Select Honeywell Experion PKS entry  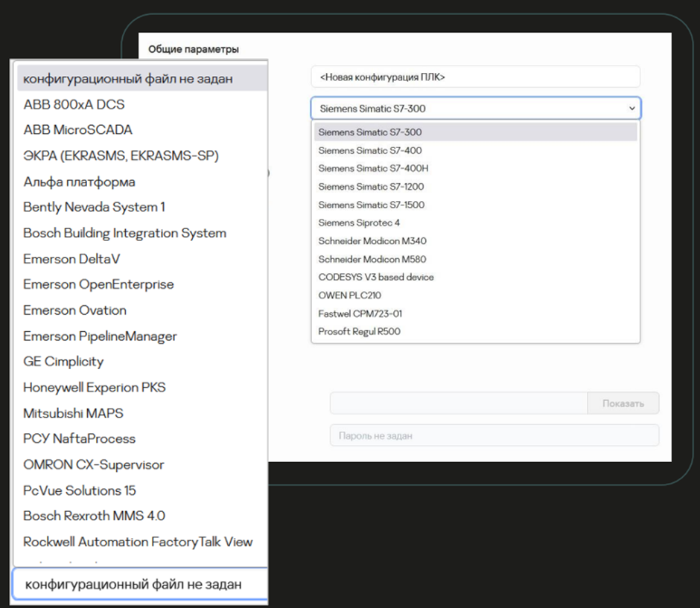(95, 387)
